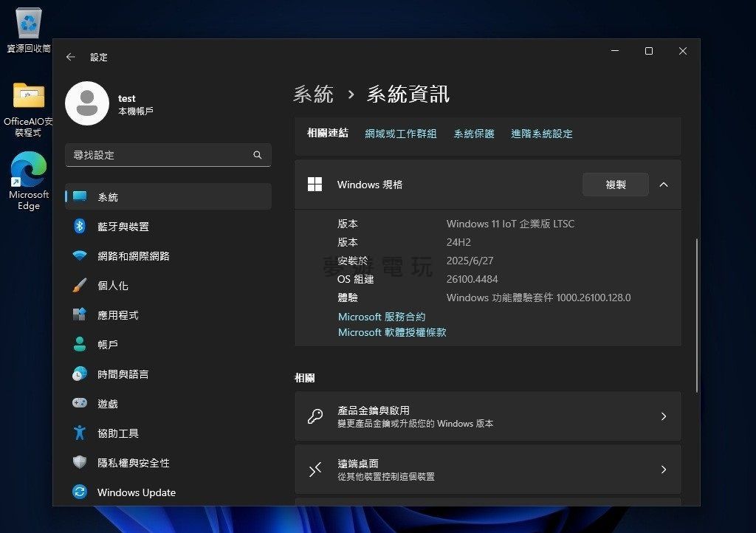Click the 尋找設定 search field

[168, 155]
